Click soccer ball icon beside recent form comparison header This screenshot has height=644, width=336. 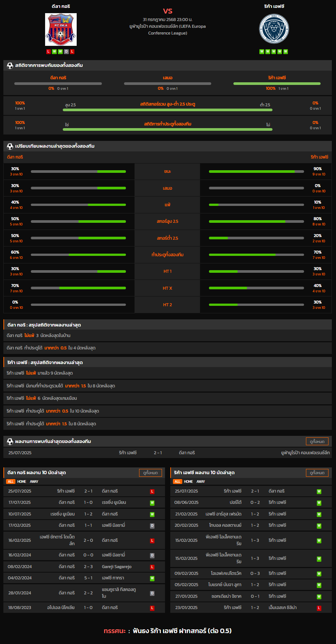[10, 146]
